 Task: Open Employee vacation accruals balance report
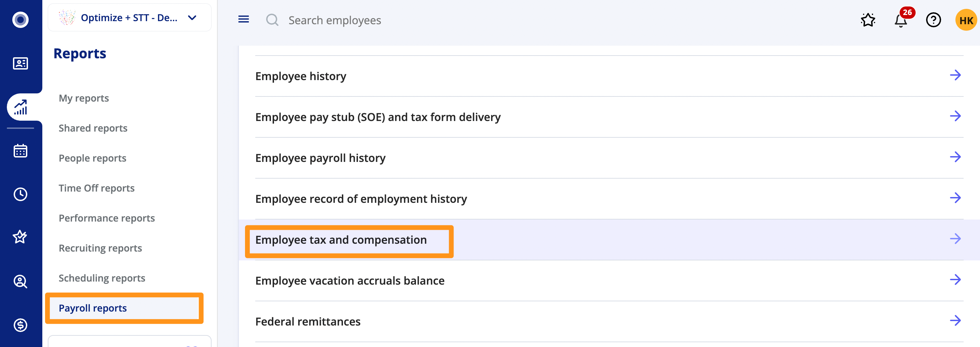click(x=350, y=281)
